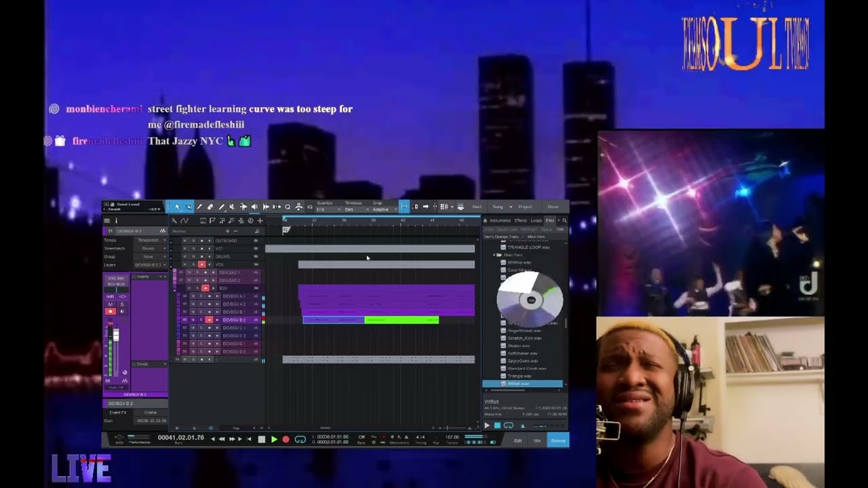
Task: Click the channel strip volume fader
Action: [116, 335]
